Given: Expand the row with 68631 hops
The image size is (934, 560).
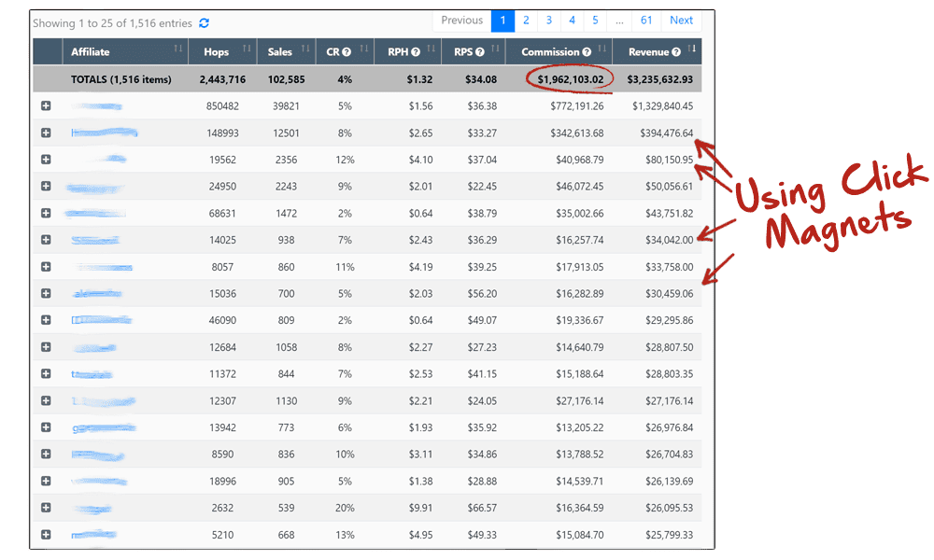Looking at the screenshot, I should (x=46, y=213).
